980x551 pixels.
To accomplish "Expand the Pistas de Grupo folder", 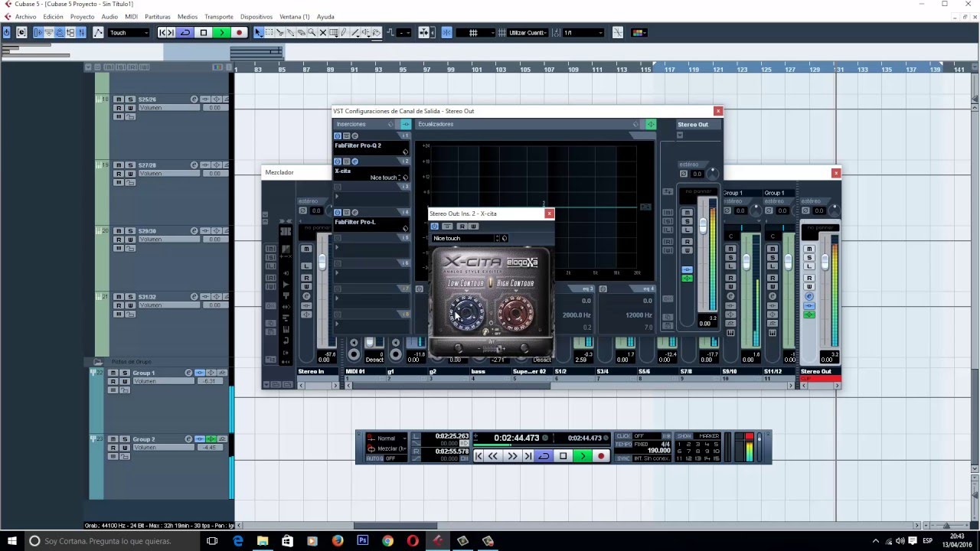I will pos(98,361).
